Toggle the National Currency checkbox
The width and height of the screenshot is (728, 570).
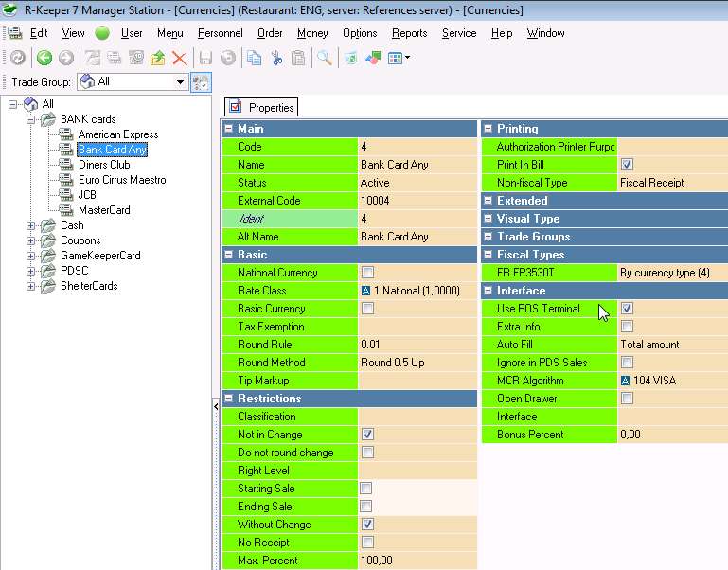(x=367, y=273)
